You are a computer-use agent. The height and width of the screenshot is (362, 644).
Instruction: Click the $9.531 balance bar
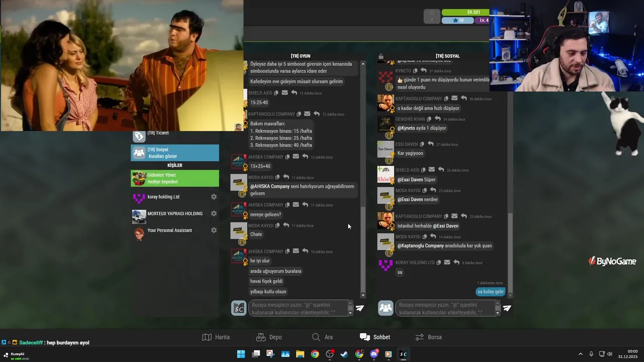[465, 12]
